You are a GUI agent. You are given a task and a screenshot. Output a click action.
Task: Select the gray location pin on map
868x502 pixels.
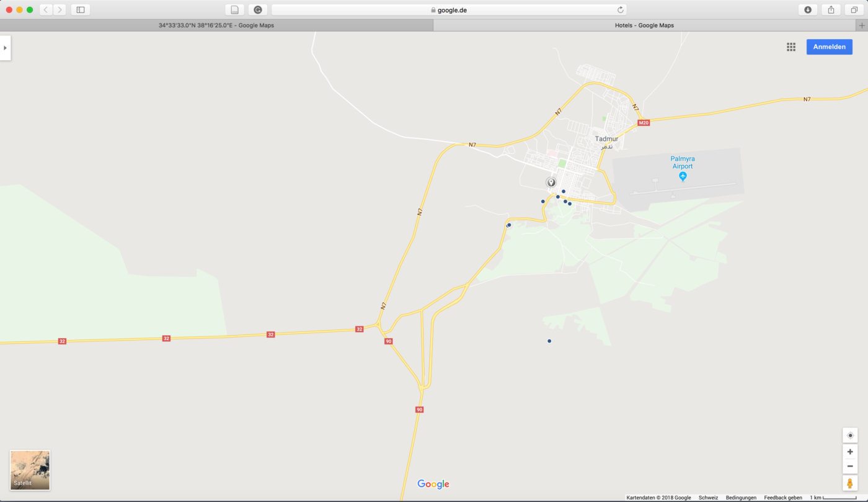551,182
